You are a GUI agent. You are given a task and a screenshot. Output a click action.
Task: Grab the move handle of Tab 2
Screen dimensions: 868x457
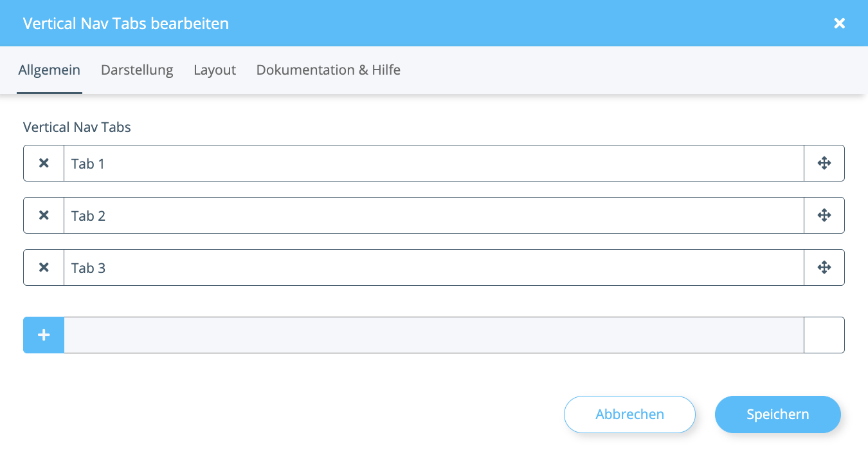pos(824,216)
